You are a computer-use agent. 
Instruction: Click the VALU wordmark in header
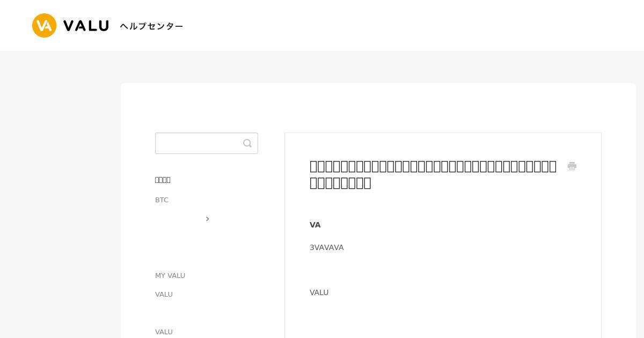86,26
